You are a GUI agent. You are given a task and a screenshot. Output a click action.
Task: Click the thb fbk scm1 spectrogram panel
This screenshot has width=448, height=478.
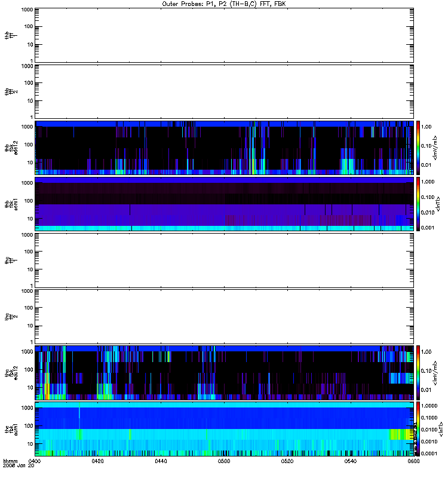coord(225,204)
